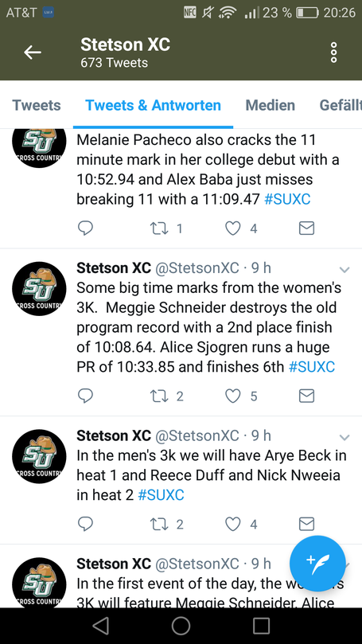Expand options chevron on women's 3K tweet
The image size is (362, 644).
pyautogui.click(x=344, y=270)
